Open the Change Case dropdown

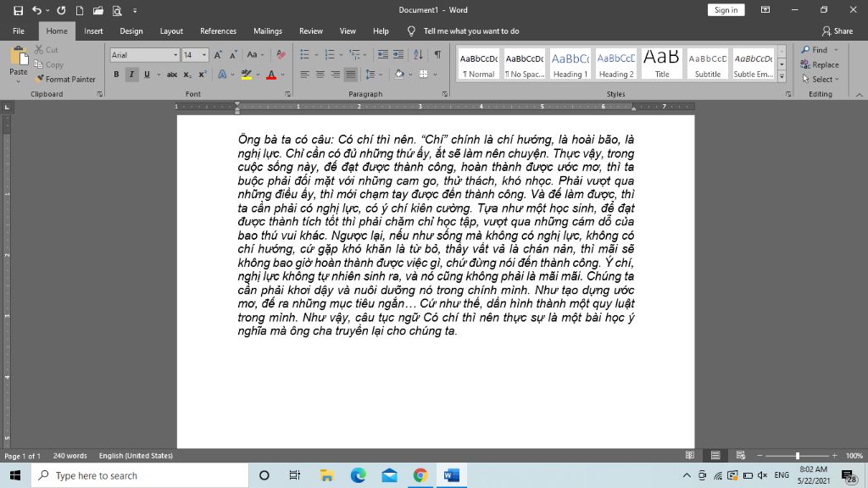pos(255,55)
